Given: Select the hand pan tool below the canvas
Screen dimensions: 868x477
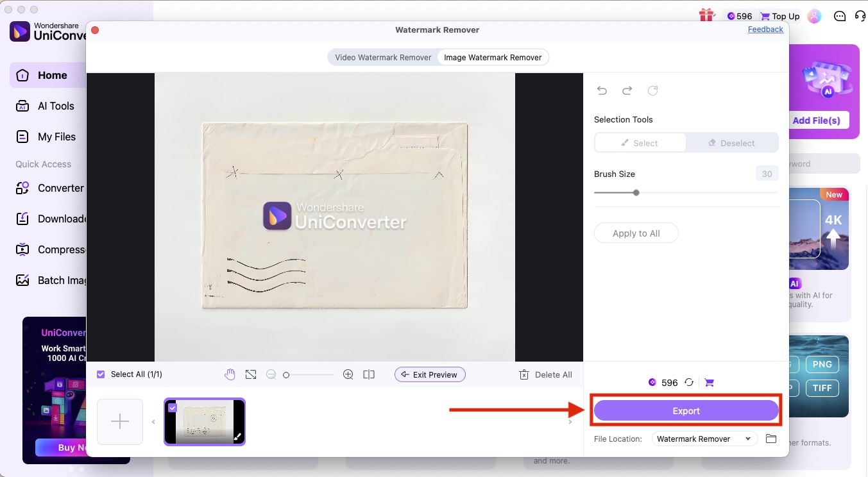Looking at the screenshot, I should 230,374.
